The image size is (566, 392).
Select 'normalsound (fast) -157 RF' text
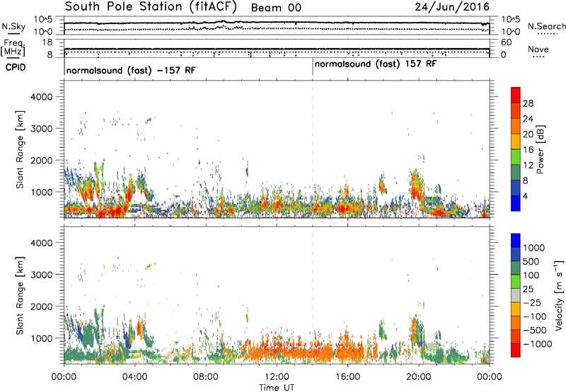131,70
